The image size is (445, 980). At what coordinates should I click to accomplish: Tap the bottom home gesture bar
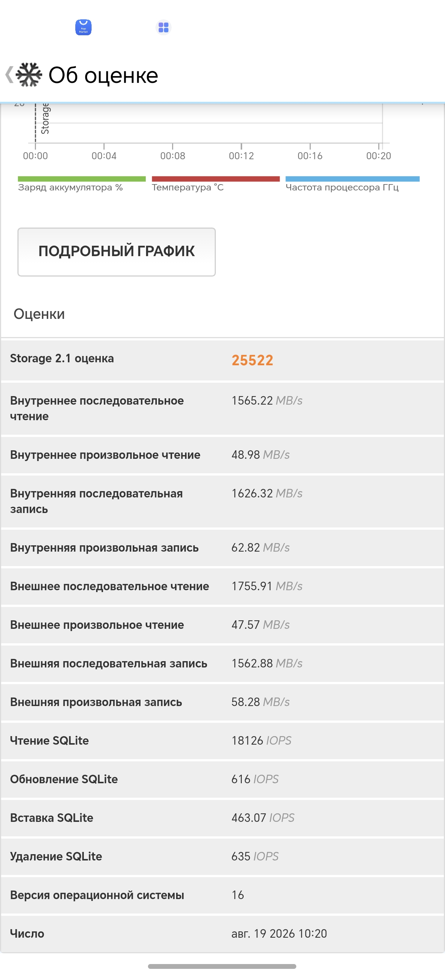coord(222,966)
